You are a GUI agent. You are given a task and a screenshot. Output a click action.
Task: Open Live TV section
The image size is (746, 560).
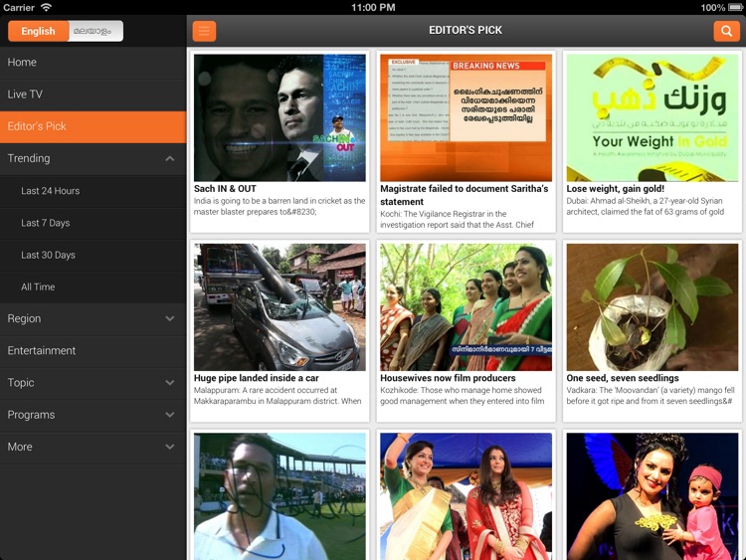point(93,94)
